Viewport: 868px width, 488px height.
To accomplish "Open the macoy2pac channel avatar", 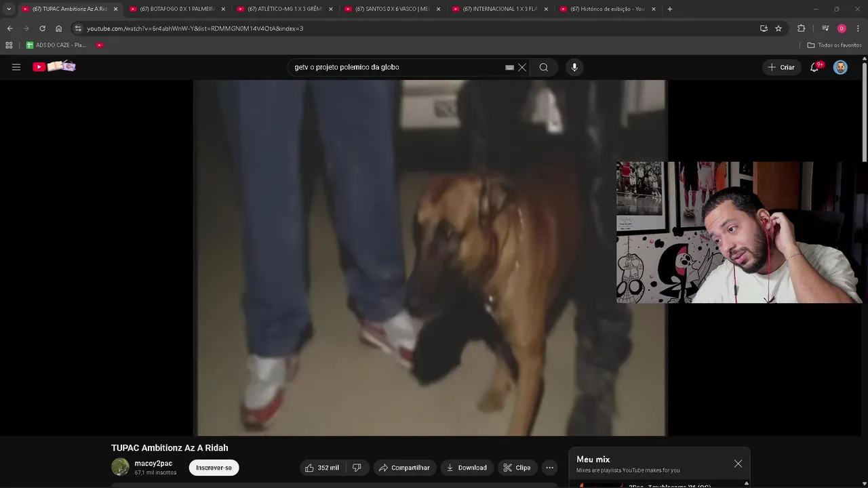I will [x=120, y=467].
